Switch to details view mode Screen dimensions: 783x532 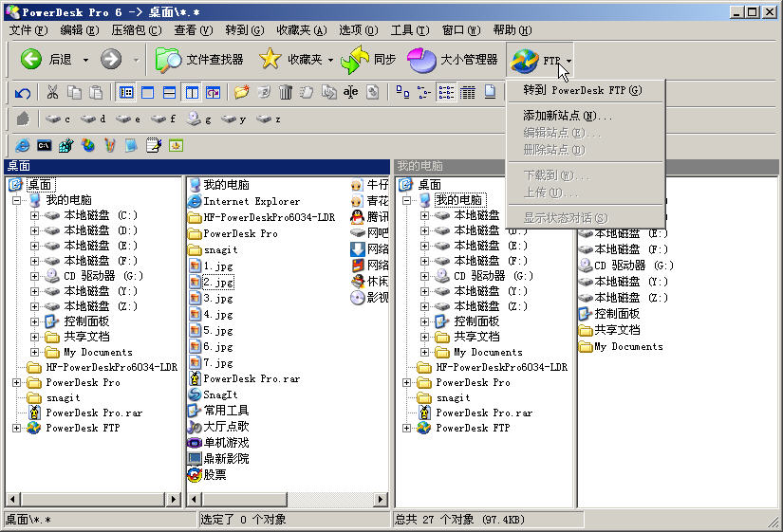click(x=467, y=92)
